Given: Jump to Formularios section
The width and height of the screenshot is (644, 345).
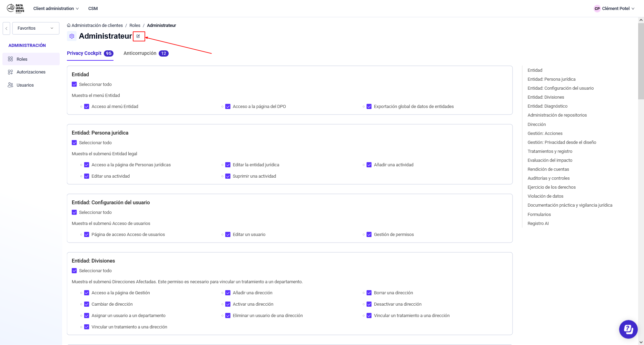Looking at the screenshot, I should [x=539, y=215].
